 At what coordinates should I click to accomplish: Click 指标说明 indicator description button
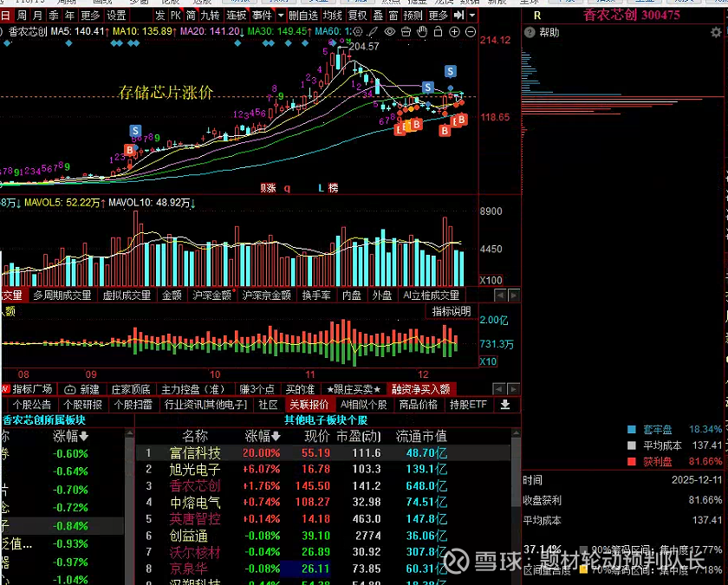point(452,311)
